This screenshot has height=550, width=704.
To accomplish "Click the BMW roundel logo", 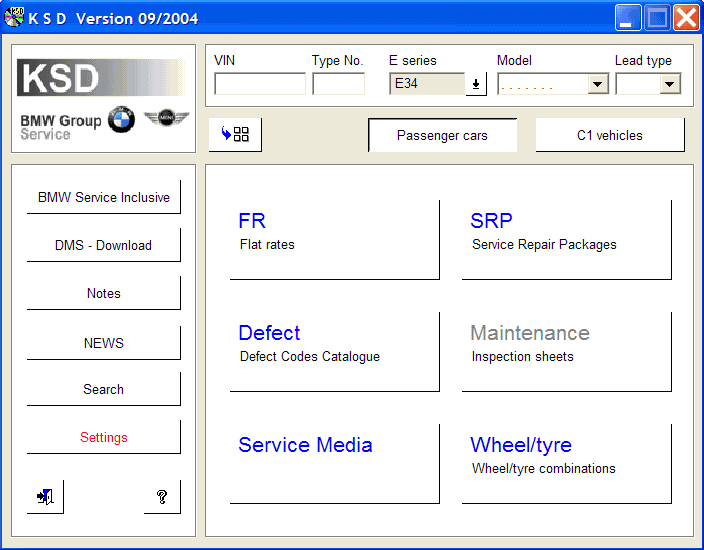I will pyautogui.click(x=121, y=120).
